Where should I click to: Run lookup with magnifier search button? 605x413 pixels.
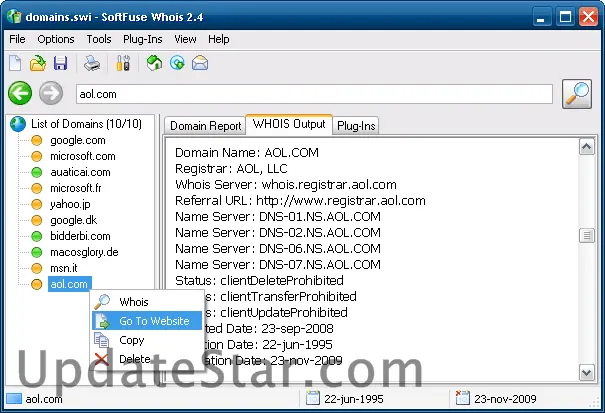click(x=577, y=93)
